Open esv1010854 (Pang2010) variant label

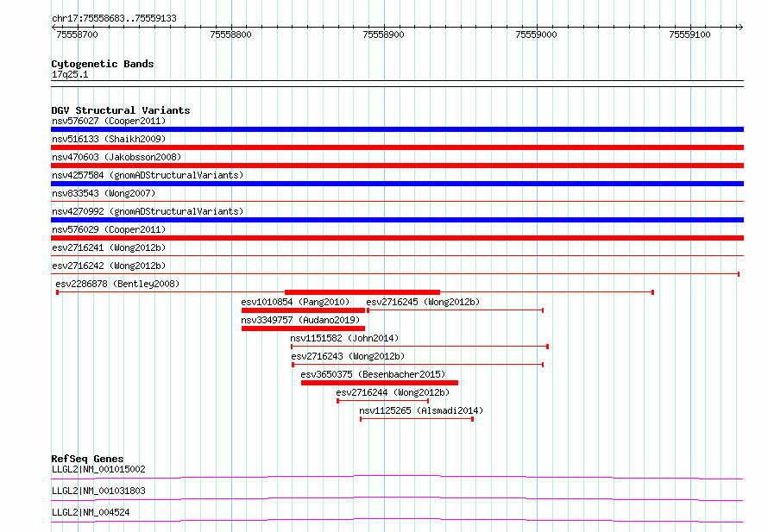(x=295, y=302)
